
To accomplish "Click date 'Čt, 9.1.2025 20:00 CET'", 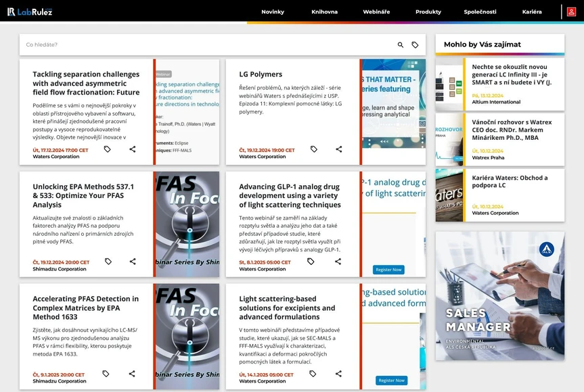I will pos(58,374).
